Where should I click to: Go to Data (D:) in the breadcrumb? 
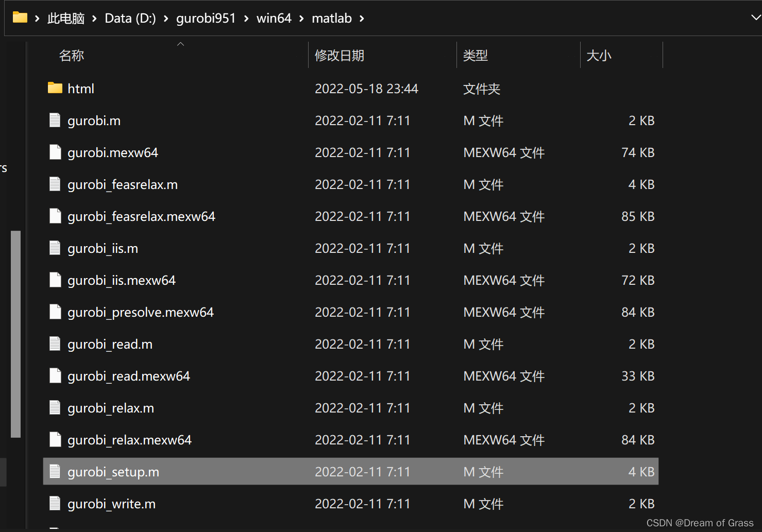[130, 19]
